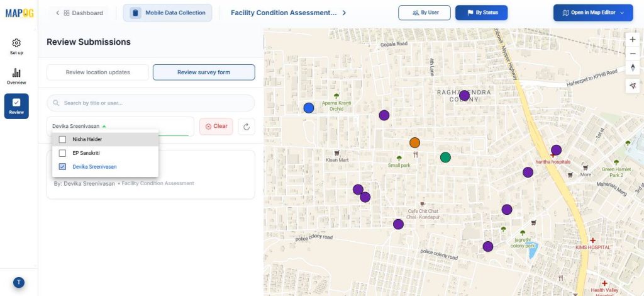The height and width of the screenshot is (296, 644).
Task: Click purple marker near haritha hospitals
Action: [x=556, y=150]
